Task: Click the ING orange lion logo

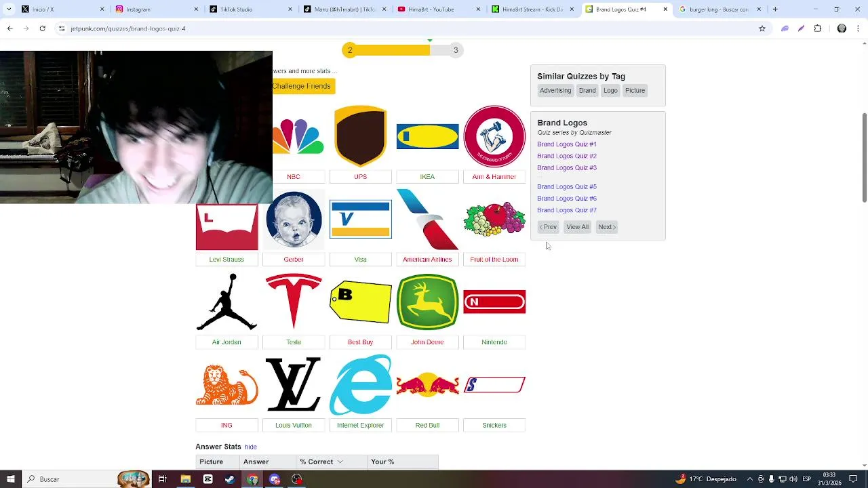Action: [226, 384]
